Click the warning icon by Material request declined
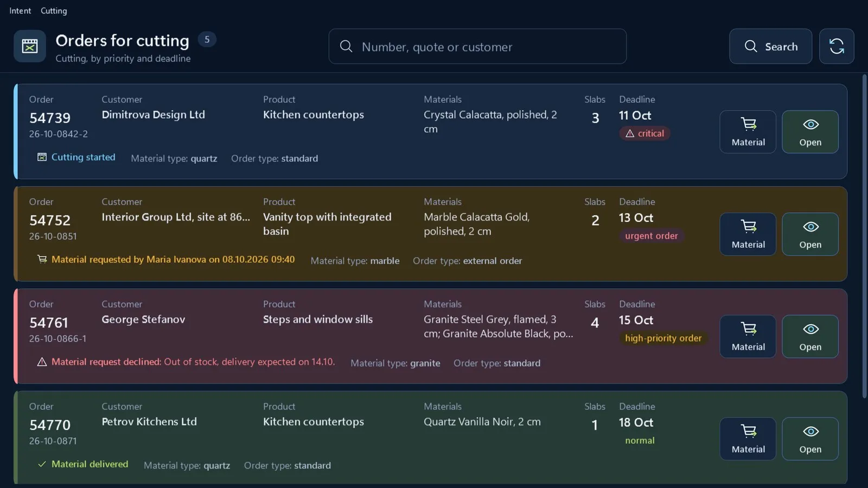 (x=42, y=362)
